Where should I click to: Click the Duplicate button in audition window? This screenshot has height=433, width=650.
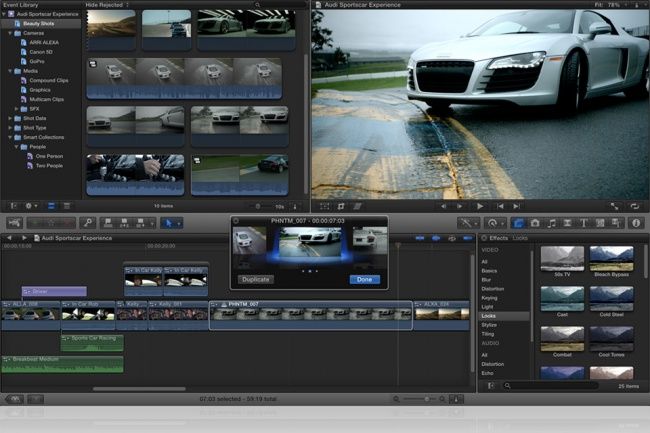click(x=256, y=279)
